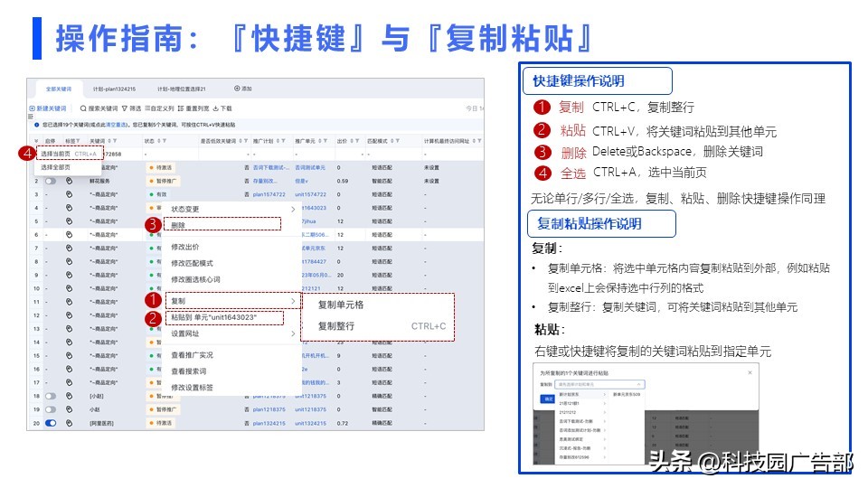Open 自定义列 column settings

coord(159,108)
